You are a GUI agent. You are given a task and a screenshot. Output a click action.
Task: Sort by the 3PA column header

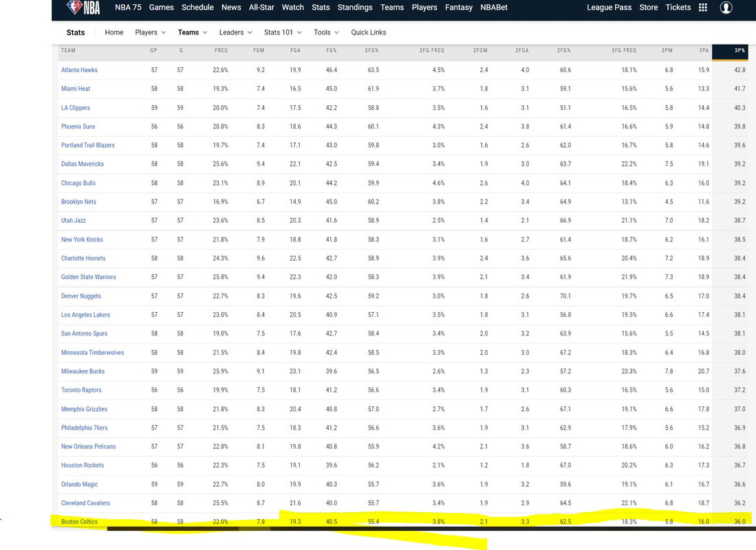(x=704, y=50)
